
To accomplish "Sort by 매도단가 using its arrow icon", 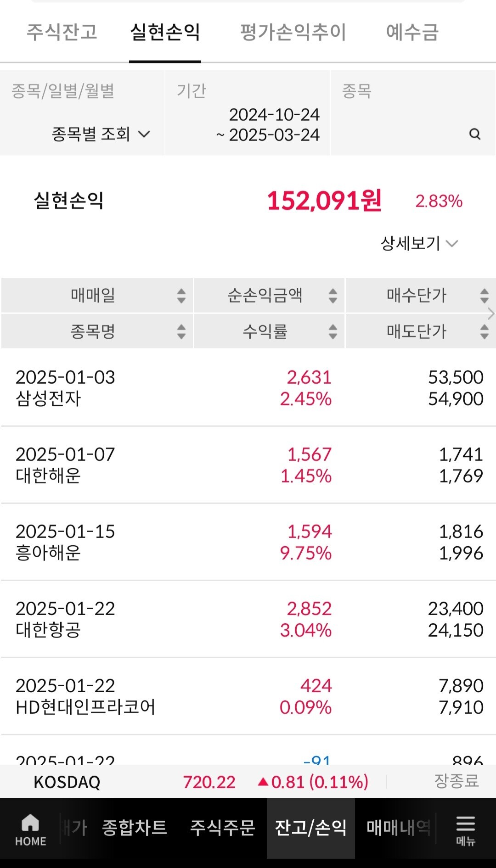I will tap(485, 331).
